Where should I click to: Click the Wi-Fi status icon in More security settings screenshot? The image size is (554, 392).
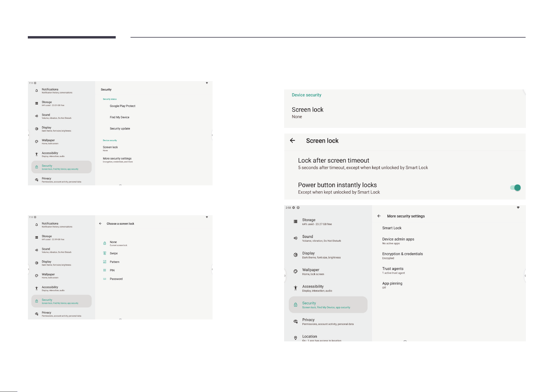click(518, 208)
